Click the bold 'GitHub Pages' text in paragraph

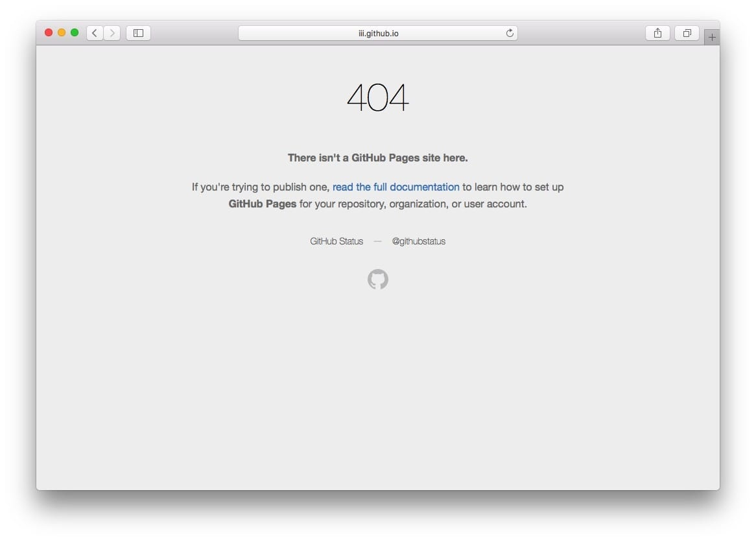(263, 204)
